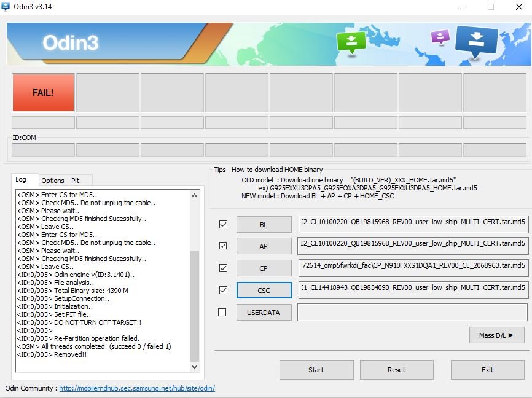Click the first ID:COM port box
The height and width of the screenshot is (398, 532).
point(43,150)
